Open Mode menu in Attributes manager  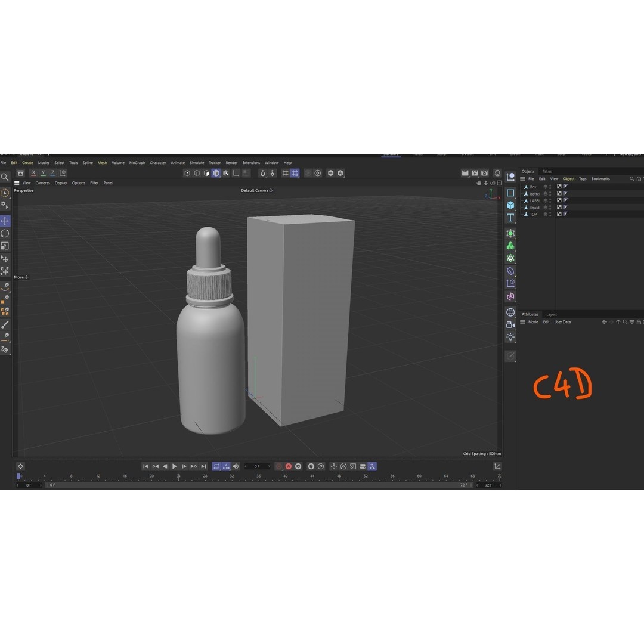(533, 322)
